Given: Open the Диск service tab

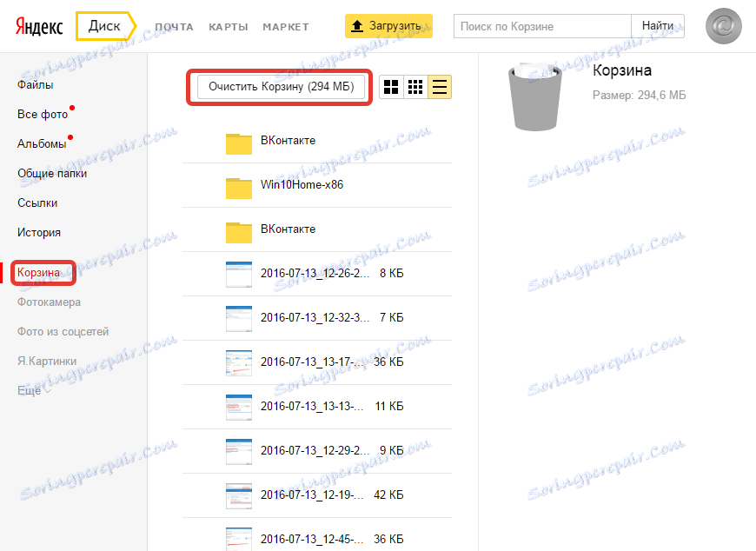Looking at the screenshot, I should click(104, 25).
